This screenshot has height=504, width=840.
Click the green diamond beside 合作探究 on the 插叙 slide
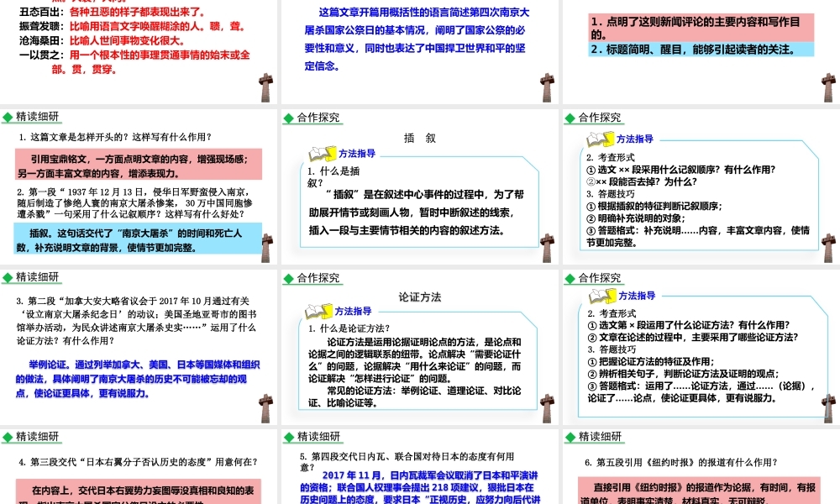coord(289,118)
